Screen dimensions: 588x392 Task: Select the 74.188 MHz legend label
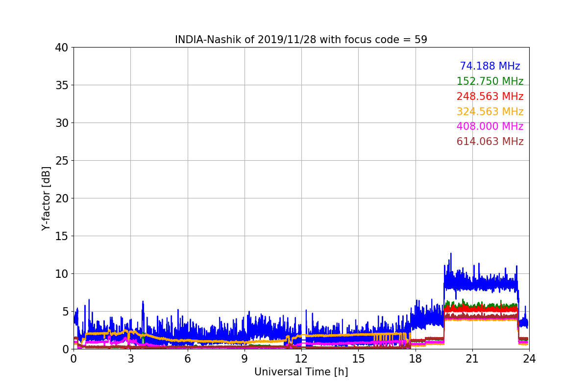tap(490, 66)
